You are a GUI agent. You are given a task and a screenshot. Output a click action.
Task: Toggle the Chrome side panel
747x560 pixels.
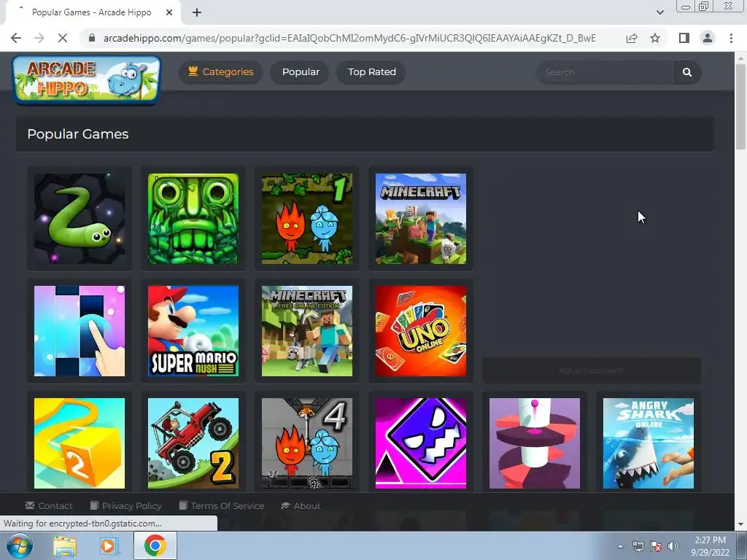pos(684,38)
